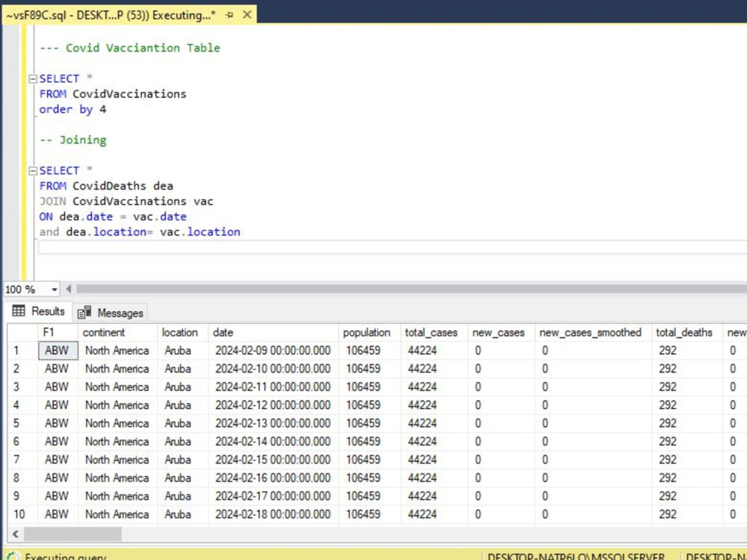Collapse the SELECT from CovidDeaths block
Viewport: 747px width, 560px height.
(33, 170)
